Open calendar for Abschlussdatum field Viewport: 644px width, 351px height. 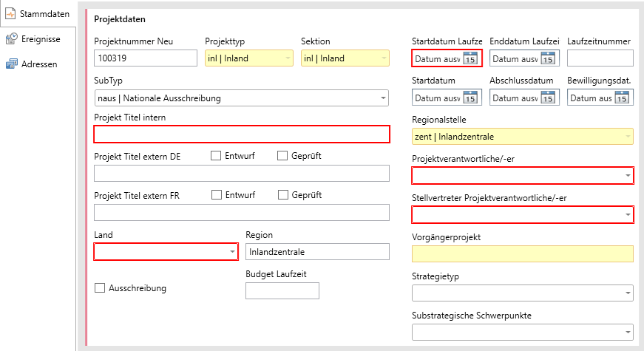(x=548, y=98)
